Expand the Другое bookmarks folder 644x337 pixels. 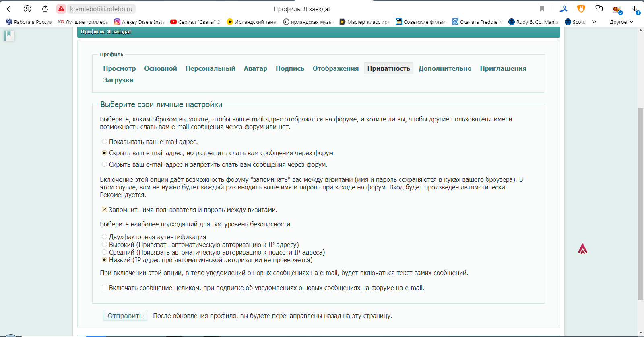coord(621,22)
